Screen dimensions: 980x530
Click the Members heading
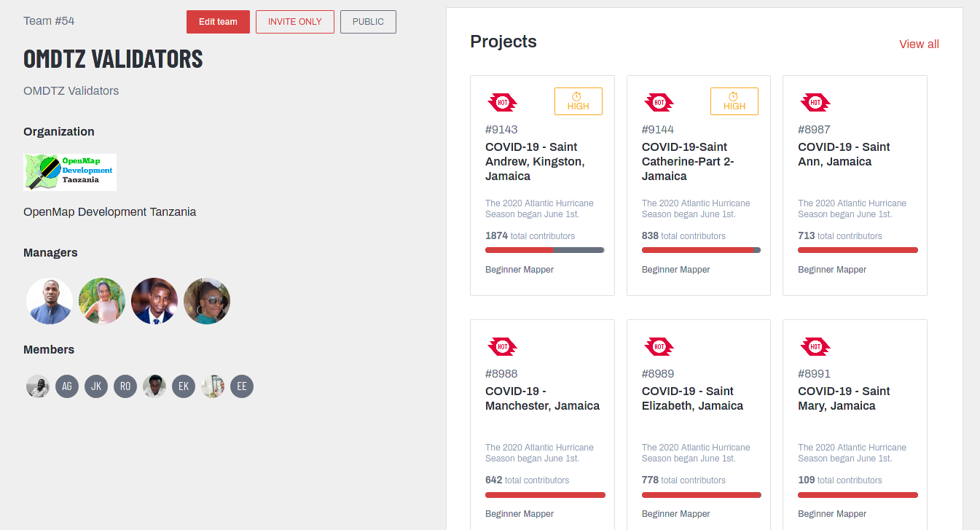click(x=49, y=349)
